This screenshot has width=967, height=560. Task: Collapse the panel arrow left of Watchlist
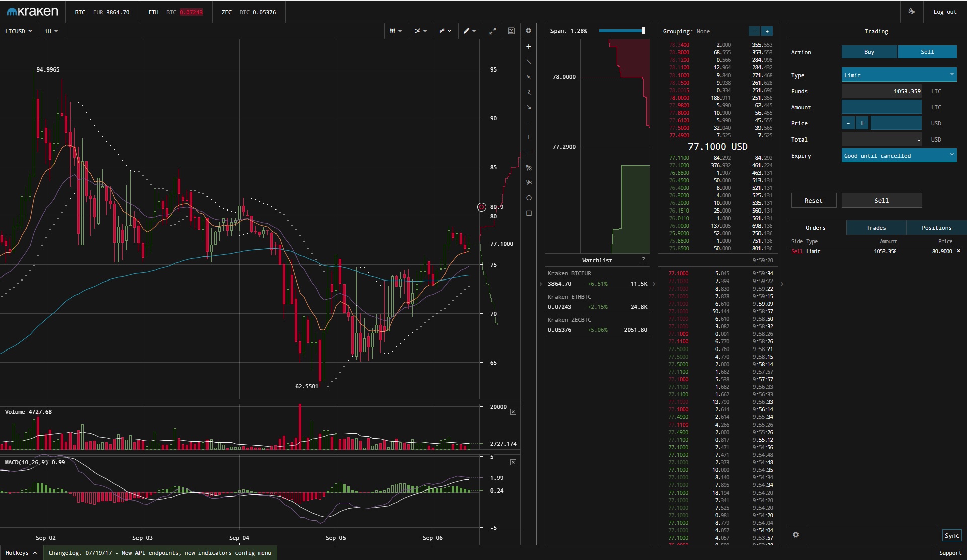[540, 284]
